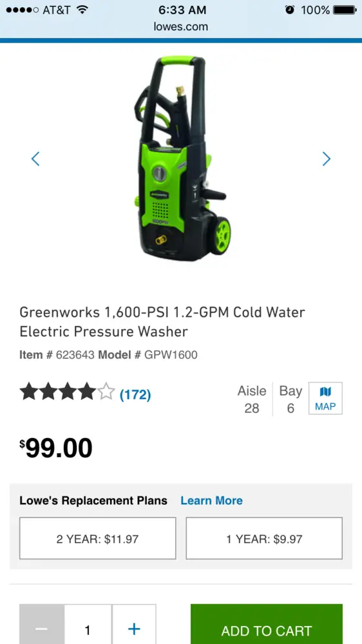Select the 2 YEAR: $11.97 plan
This screenshot has height=644, width=362.
(x=98, y=538)
